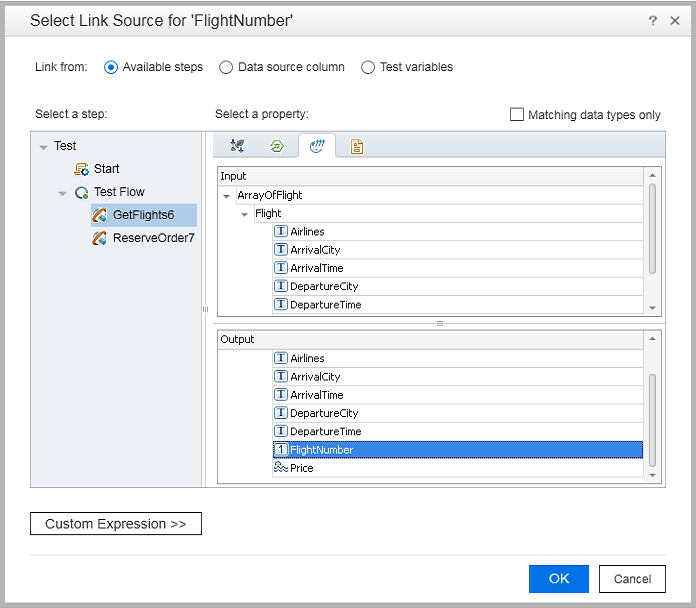Screen dimensions: 696x608
Task: Click the Output panel vertical scrollbar
Action: (x=653, y=420)
